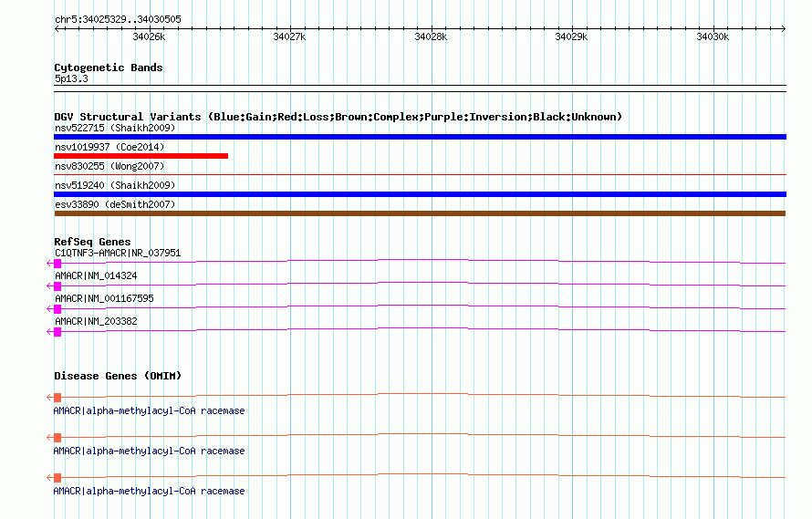This screenshot has width=812, height=519.
Task: Select the C1QTNF3-AMACR|NR_037951 transcript label
Action: (118, 253)
